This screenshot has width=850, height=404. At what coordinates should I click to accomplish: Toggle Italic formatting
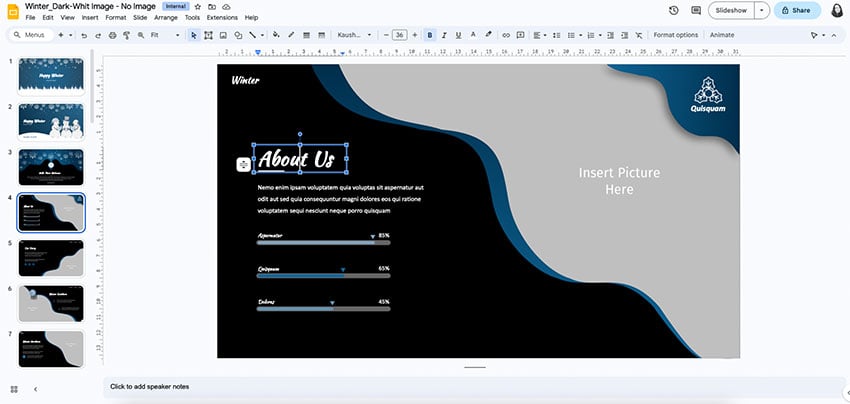coord(444,35)
